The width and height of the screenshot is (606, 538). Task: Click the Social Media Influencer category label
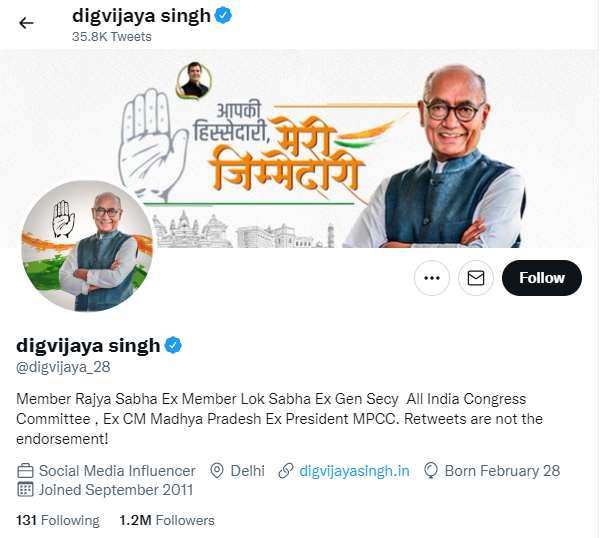tap(117, 471)
